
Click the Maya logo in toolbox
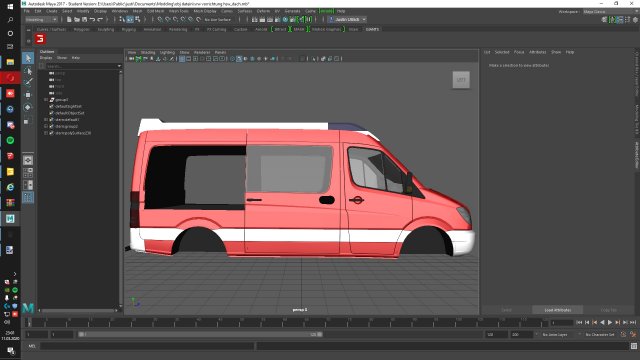pos(28,307)
